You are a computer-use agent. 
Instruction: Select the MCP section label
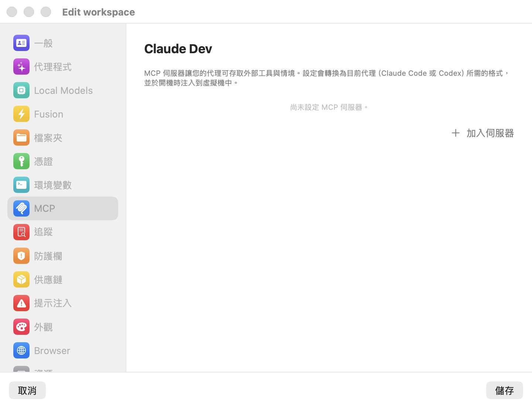(45, 208)
